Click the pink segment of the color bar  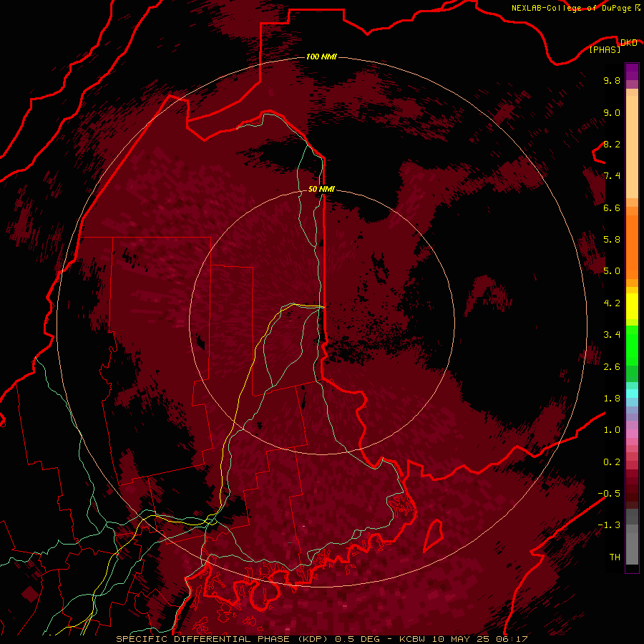coord(632,434)
